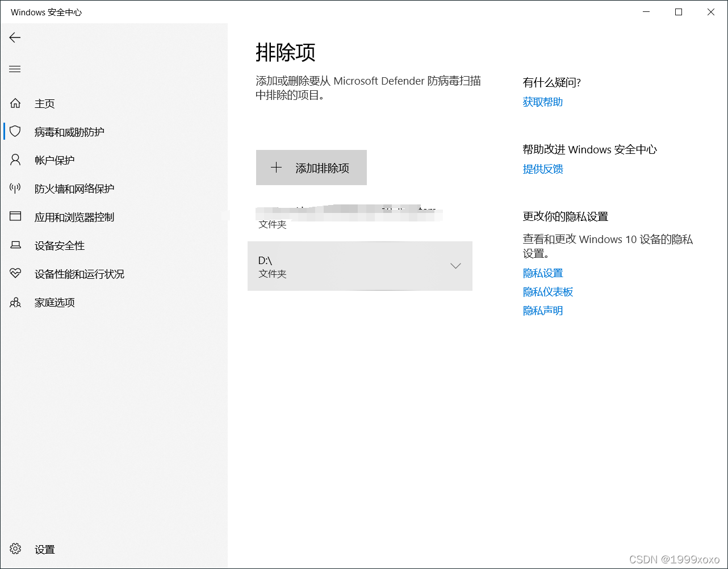The width and height of the screenshot is (728, 569).
Task: Go to 帐户保护 section
Action: pos(114,160)
